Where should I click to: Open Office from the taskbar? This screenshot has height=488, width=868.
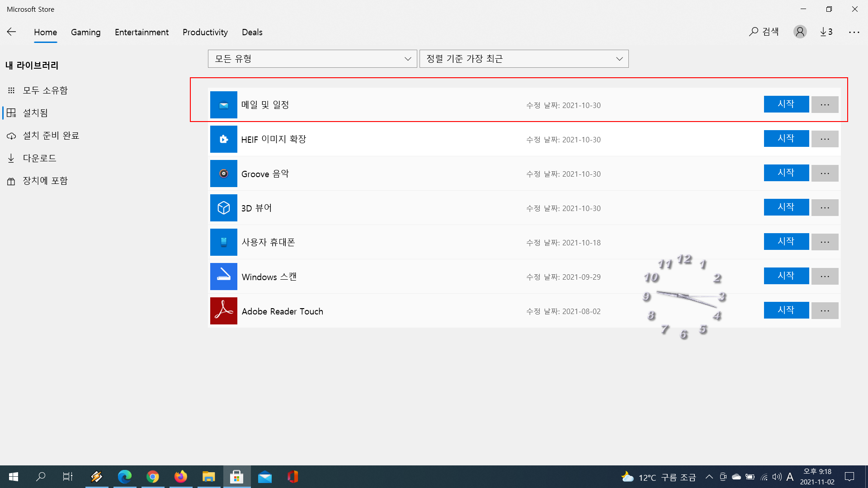tap(292, 477)
